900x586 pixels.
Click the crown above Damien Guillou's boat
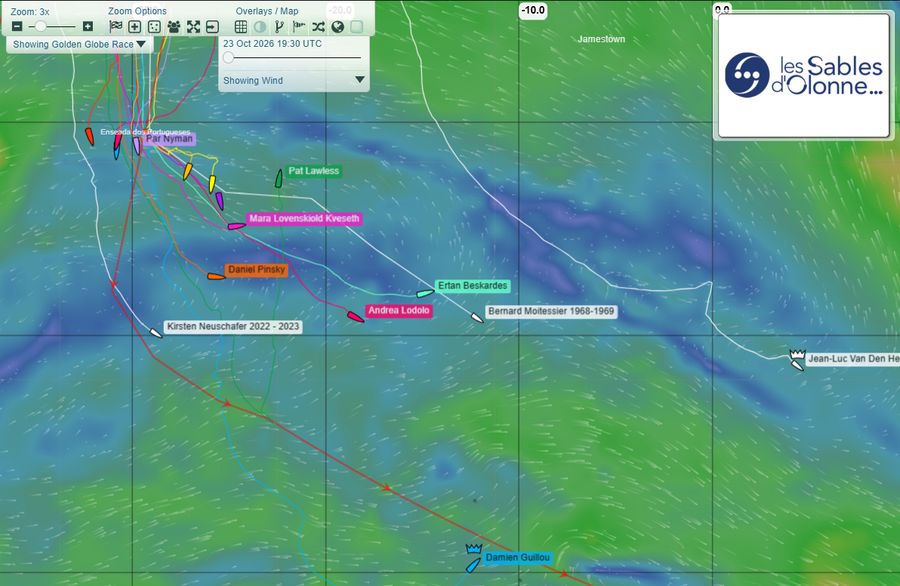[x=474, y=549]
